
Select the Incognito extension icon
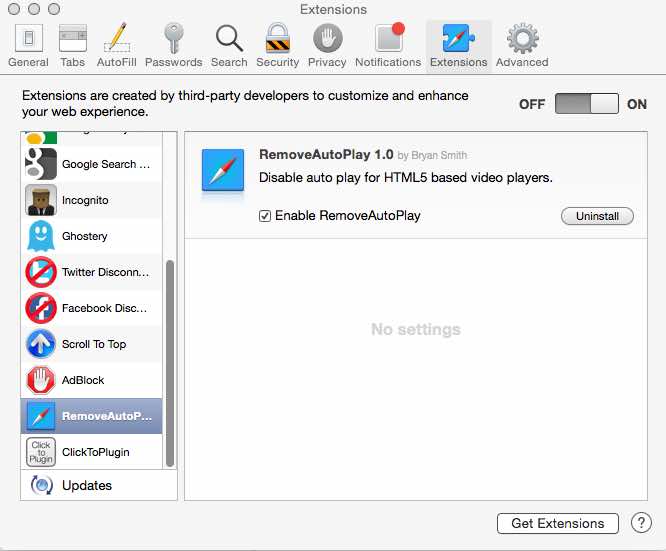coord(41,200)
